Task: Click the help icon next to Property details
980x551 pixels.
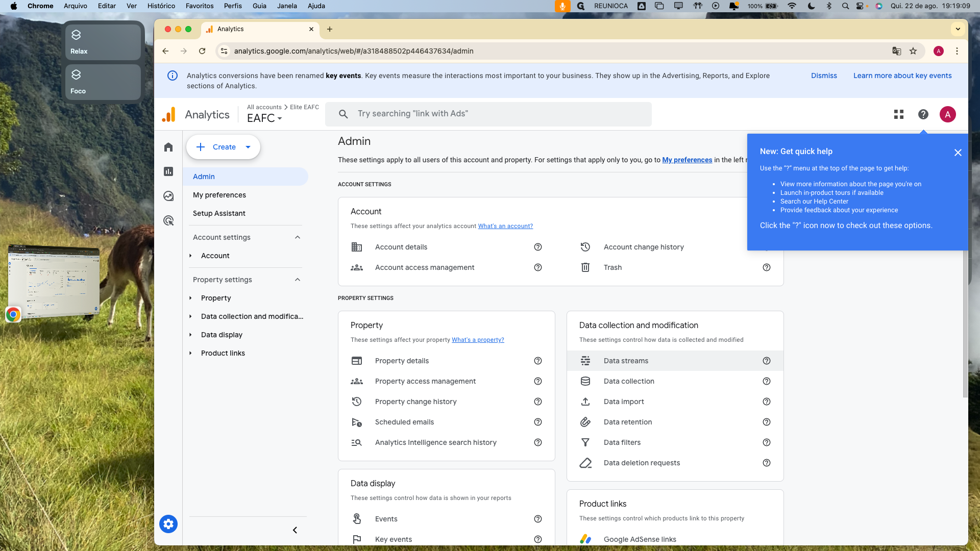Action: 538,361
